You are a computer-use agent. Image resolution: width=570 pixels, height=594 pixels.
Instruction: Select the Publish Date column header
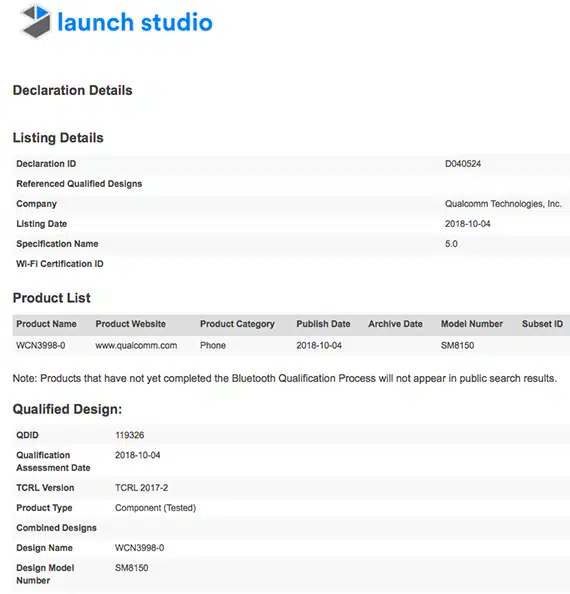(x=323, y=324)
